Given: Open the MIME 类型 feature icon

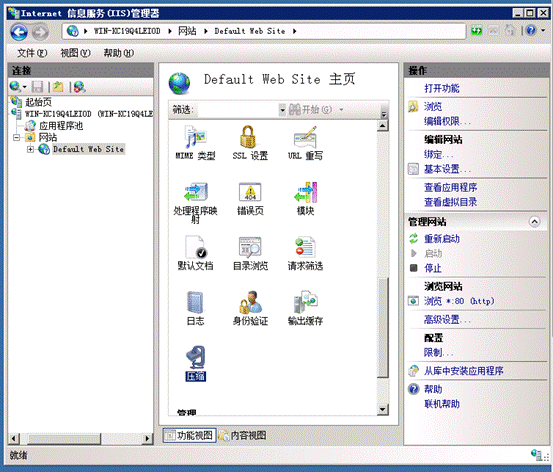Looking at the screenshot, I should click(x=195, y=143).
